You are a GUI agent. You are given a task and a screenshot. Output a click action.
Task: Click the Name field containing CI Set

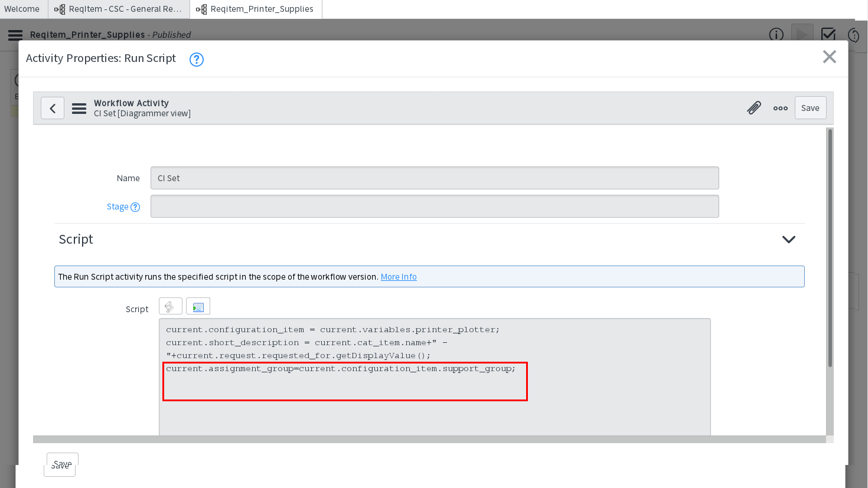(435, 178)
